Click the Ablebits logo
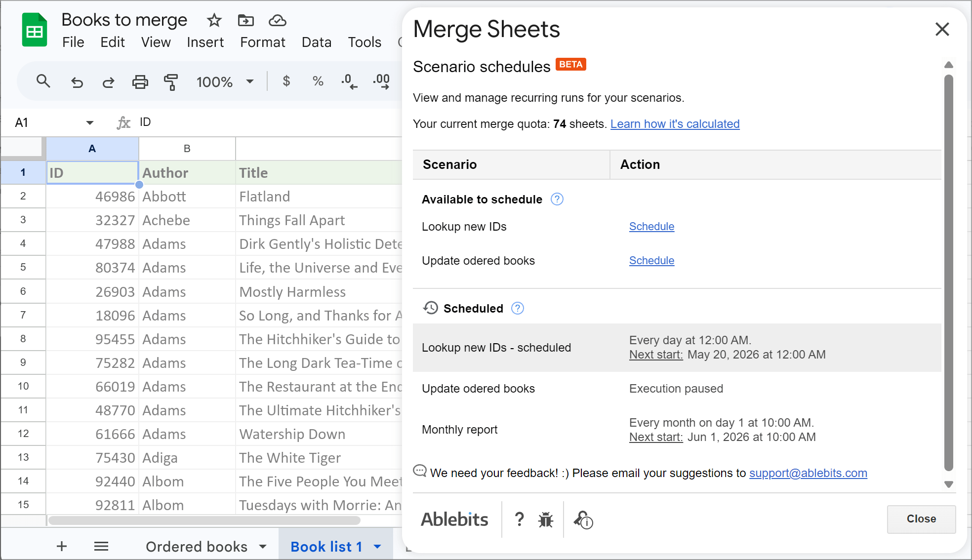972x560 pixels. (x=454, y=520)
